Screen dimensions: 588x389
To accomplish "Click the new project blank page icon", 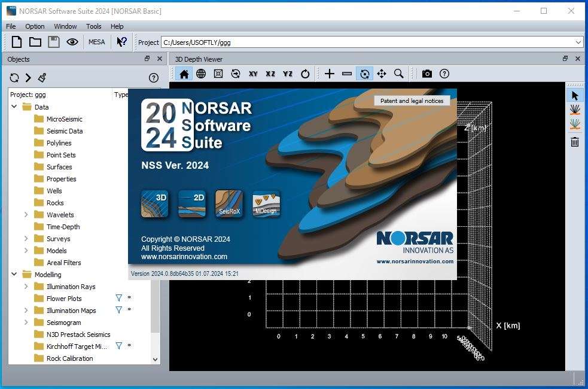I will [x=17, y=42].
